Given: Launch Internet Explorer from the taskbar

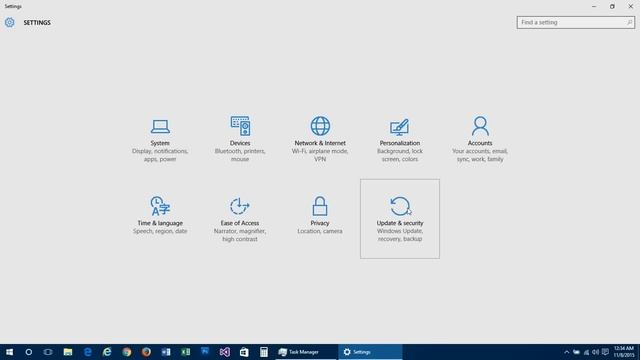Looking at the screenshot, I should 107,352.
